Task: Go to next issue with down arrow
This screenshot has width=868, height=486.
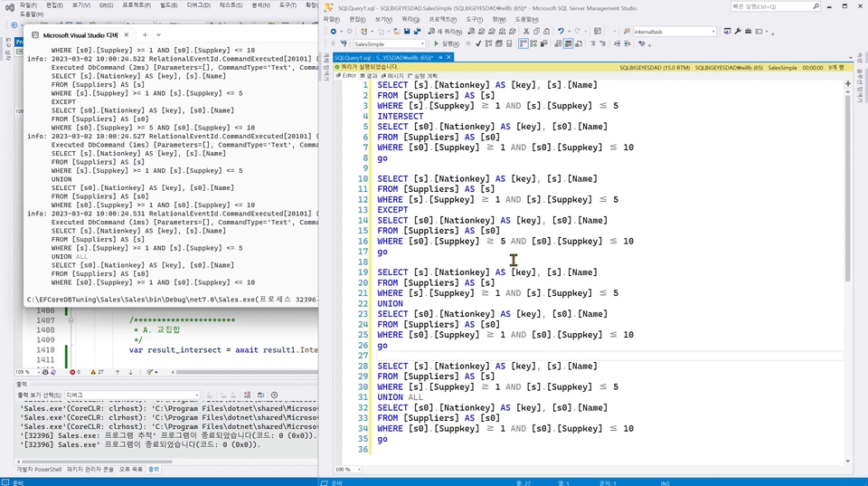Action: 130,372
